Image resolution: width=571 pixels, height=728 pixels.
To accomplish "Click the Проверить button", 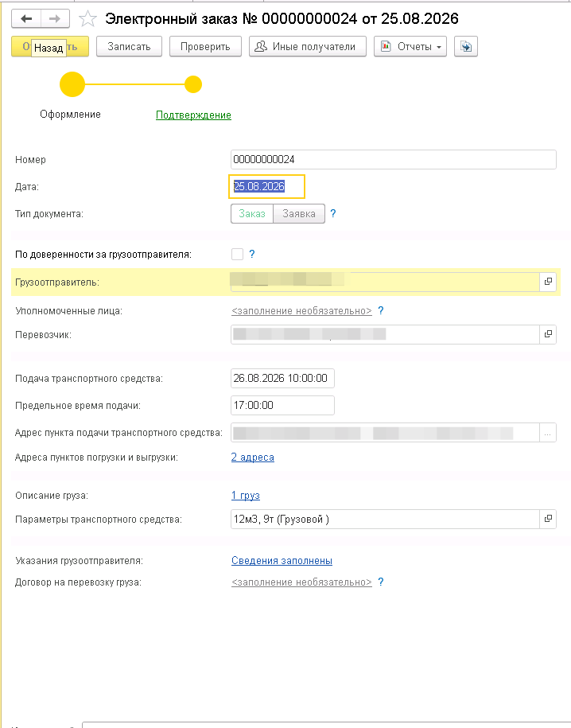I will tap(205, 46).
